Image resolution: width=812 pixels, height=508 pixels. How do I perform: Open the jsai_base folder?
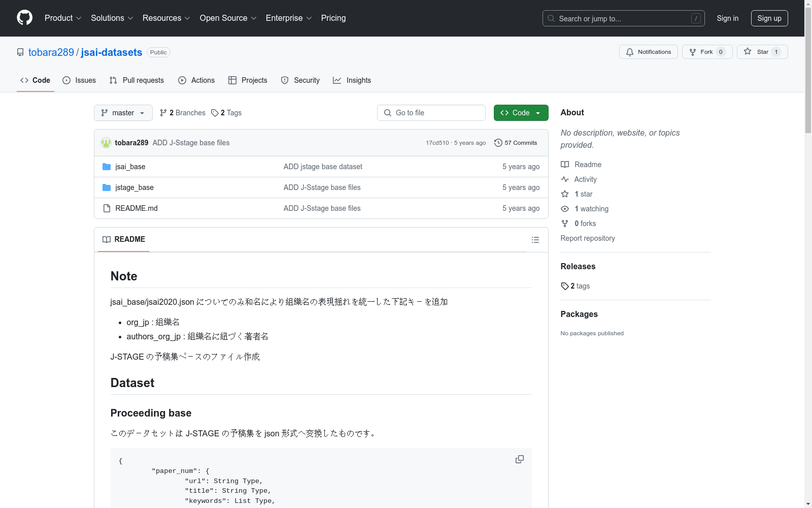click(x=130, y=167)
